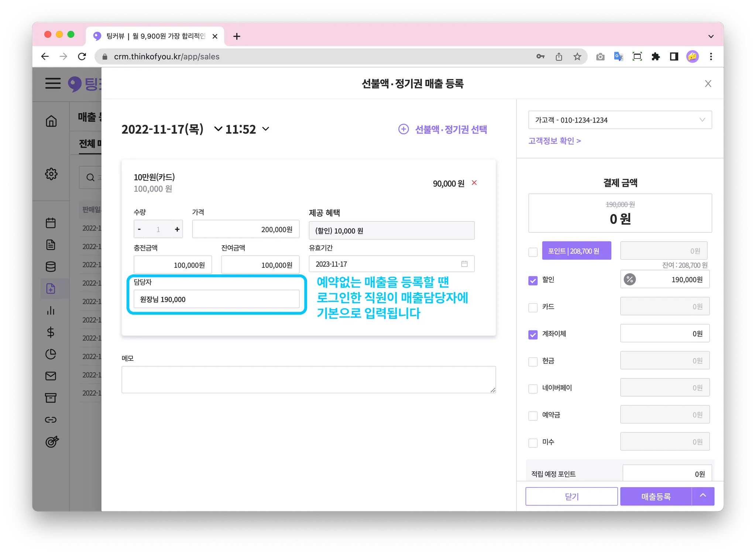756x554 pixels.
Task: Click the plus icon to increase 수량
Action: click(x=177, y=229)
